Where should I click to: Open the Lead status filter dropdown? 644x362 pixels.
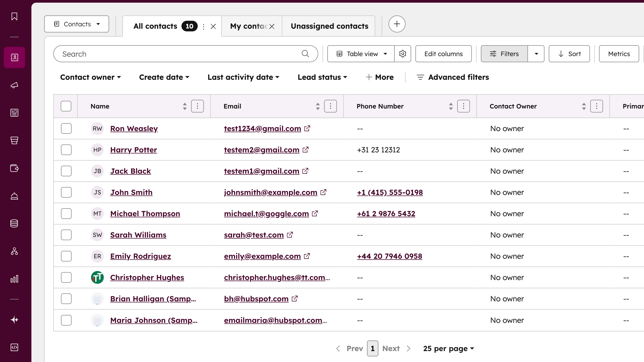coord(322,77)
